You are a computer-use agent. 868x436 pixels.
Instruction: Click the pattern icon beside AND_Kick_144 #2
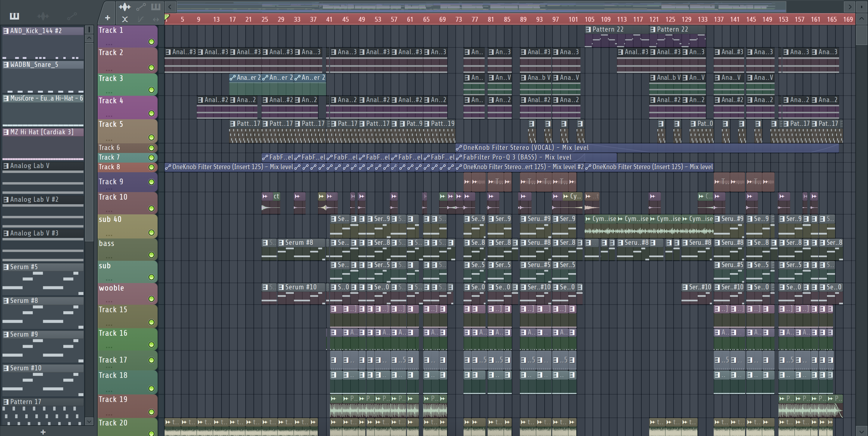pyautogui.click(x=6, y=31)
